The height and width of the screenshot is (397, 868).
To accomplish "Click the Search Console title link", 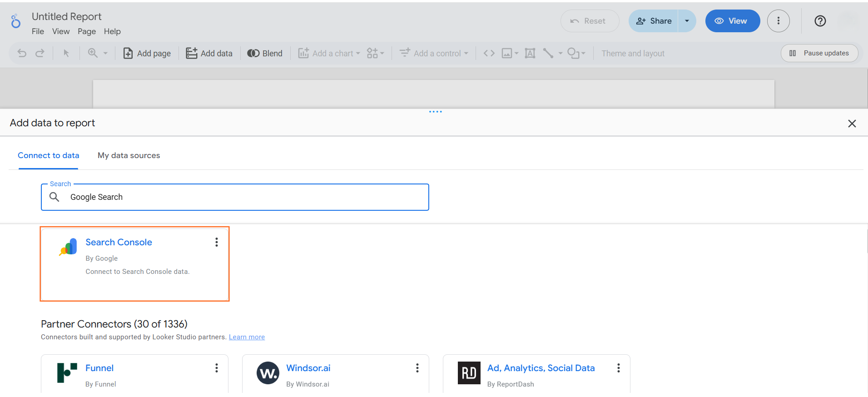I will point(119,242).
